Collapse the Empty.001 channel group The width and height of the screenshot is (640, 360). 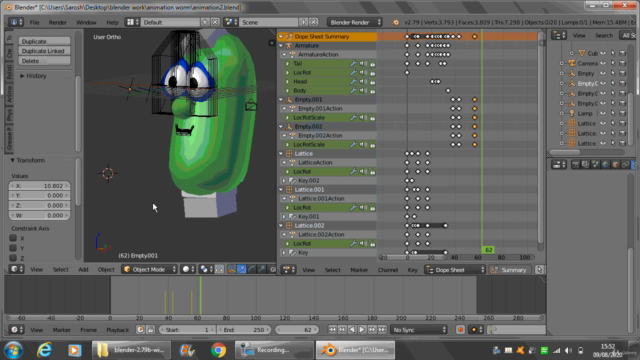pyautogui.click(x=281, y=100)
